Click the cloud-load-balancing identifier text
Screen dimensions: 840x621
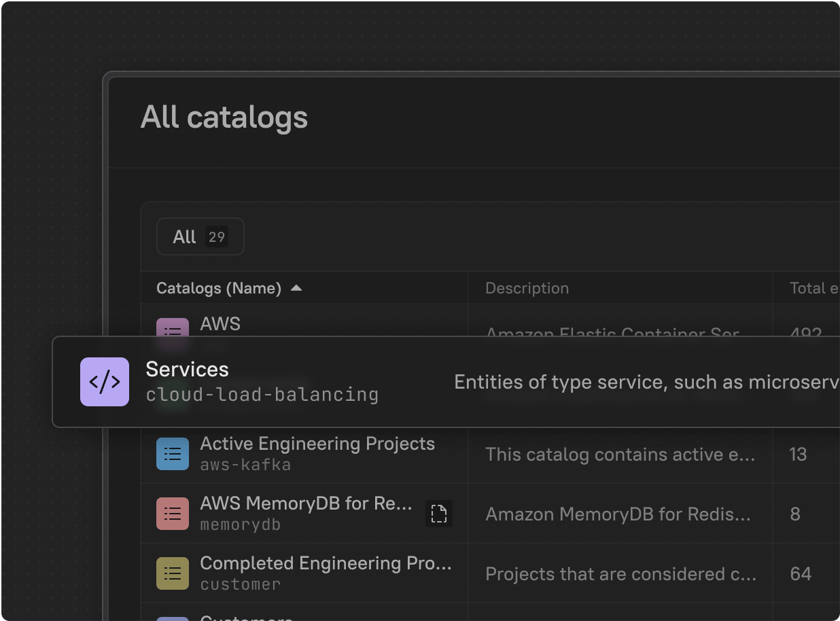(x=262, y=395)
